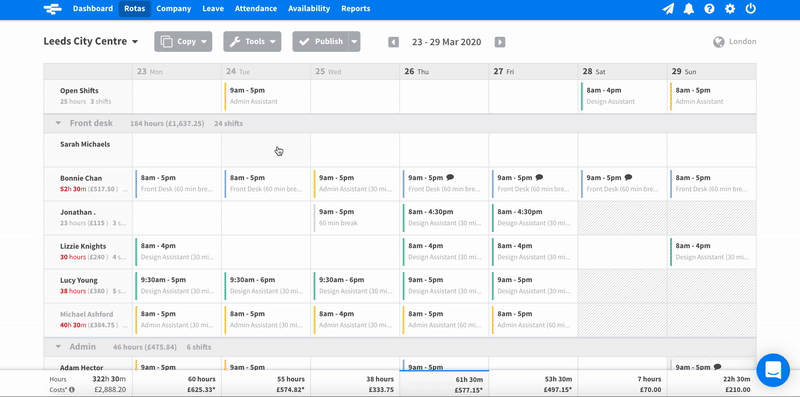Screen dimensions: 800x397
Task: Click Sarah Michaels employee name
Action: (85, 144)
